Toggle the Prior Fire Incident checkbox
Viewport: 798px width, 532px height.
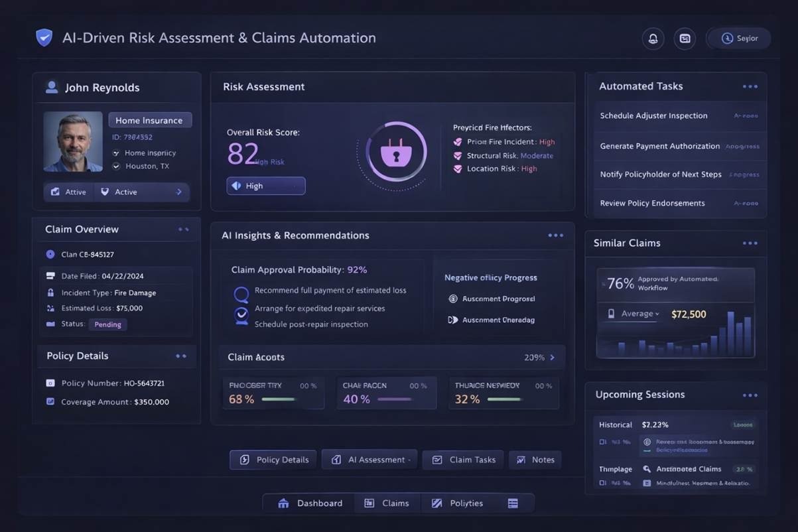coord(457,142)
